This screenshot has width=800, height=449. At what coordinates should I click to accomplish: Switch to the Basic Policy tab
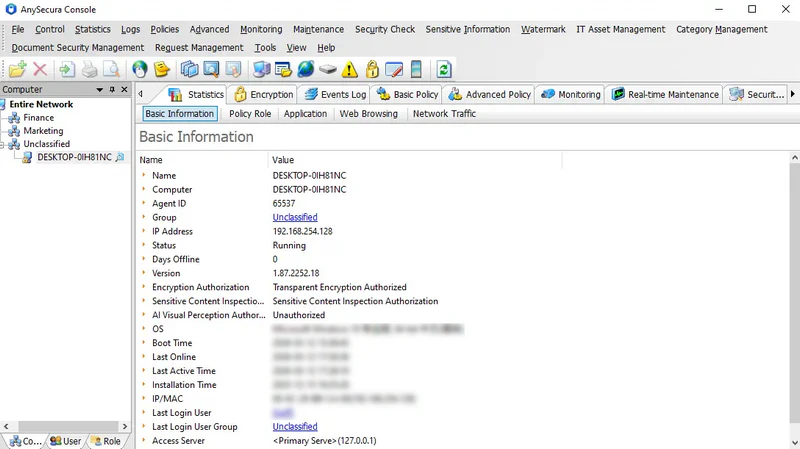407,94
